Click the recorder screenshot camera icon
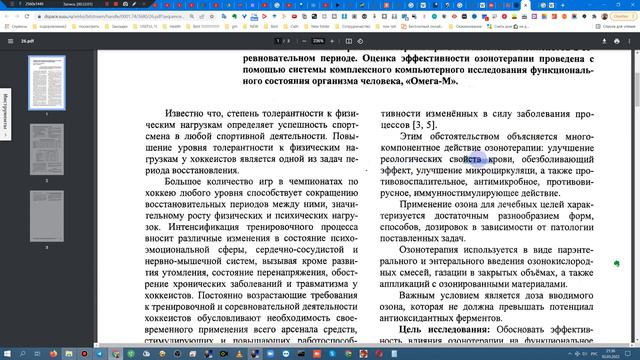This screenshot has height=360, width=640. pos(125,4)
